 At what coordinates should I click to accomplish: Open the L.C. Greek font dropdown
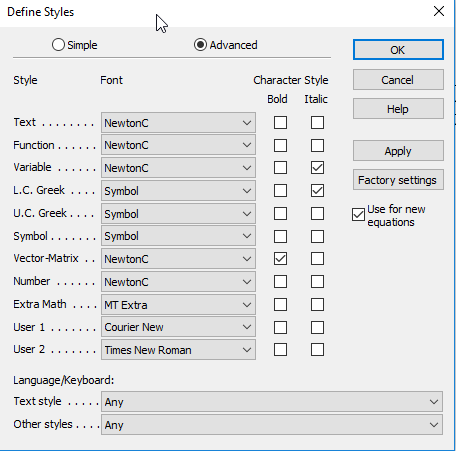(x=178, y=191)
